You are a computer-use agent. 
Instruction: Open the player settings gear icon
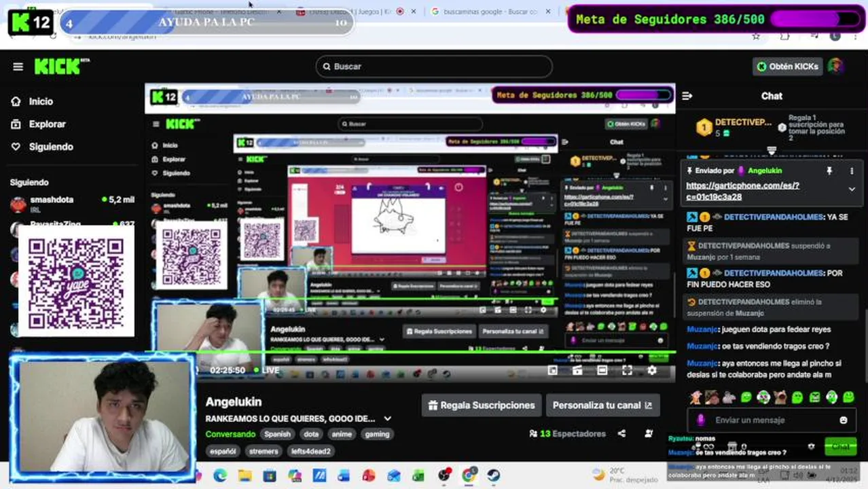coord(652,370)
